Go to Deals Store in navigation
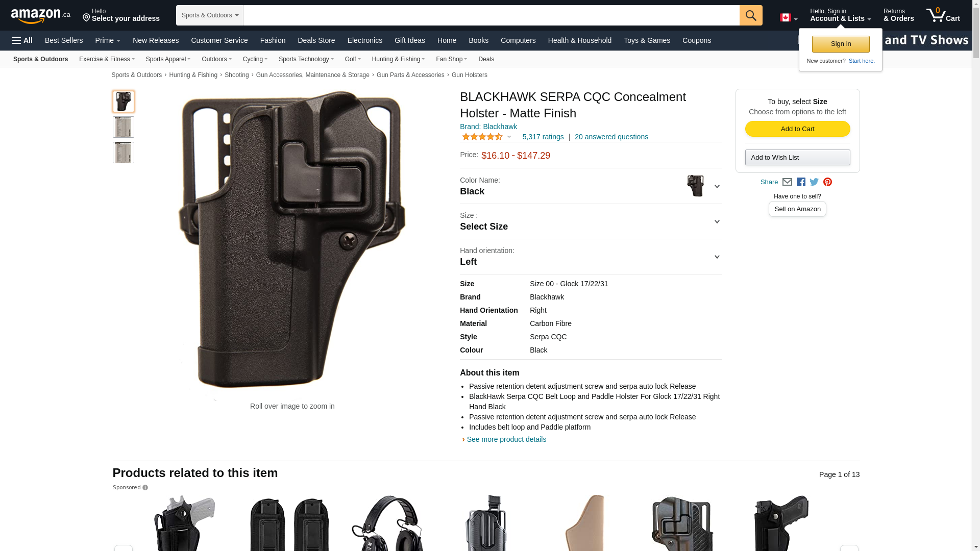Viewport: 980px width, 551px height. [316, 40]
